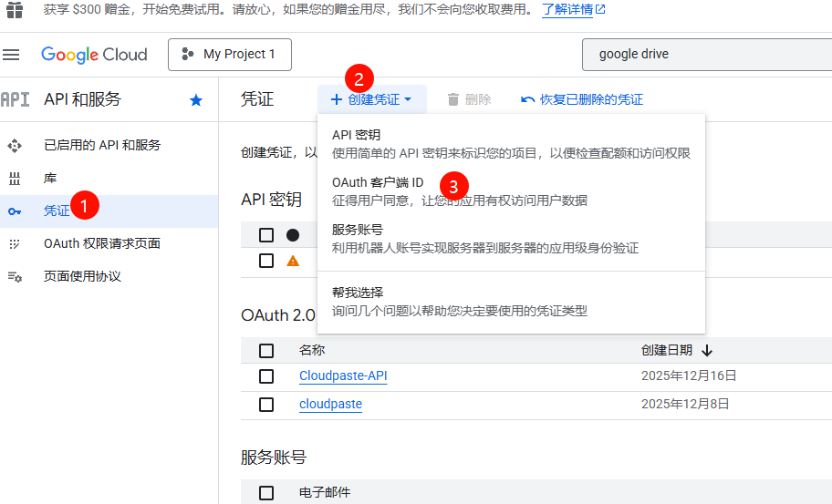Sort by 创建日期 using the arrow

pyautogui.click(x=707, y=350)
